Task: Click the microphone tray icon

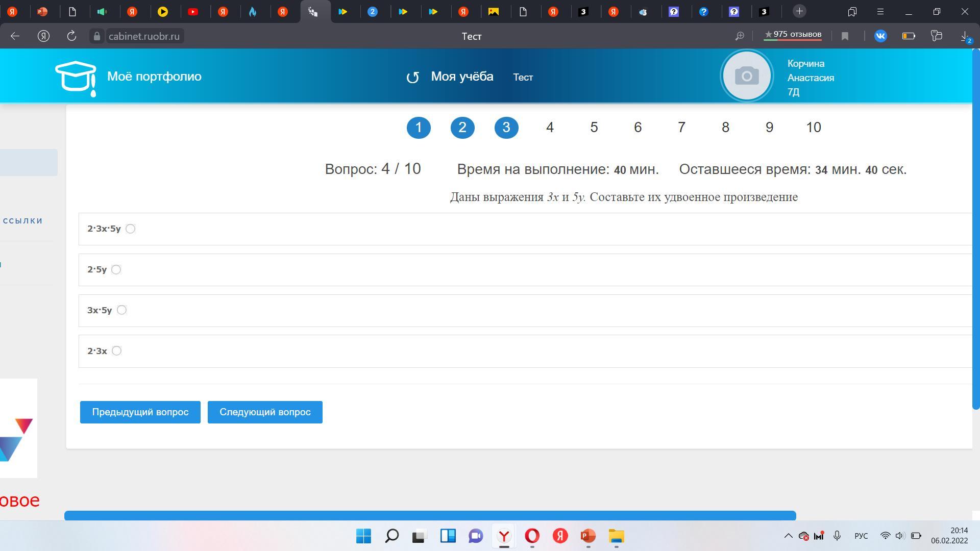Action: (837, 536)
